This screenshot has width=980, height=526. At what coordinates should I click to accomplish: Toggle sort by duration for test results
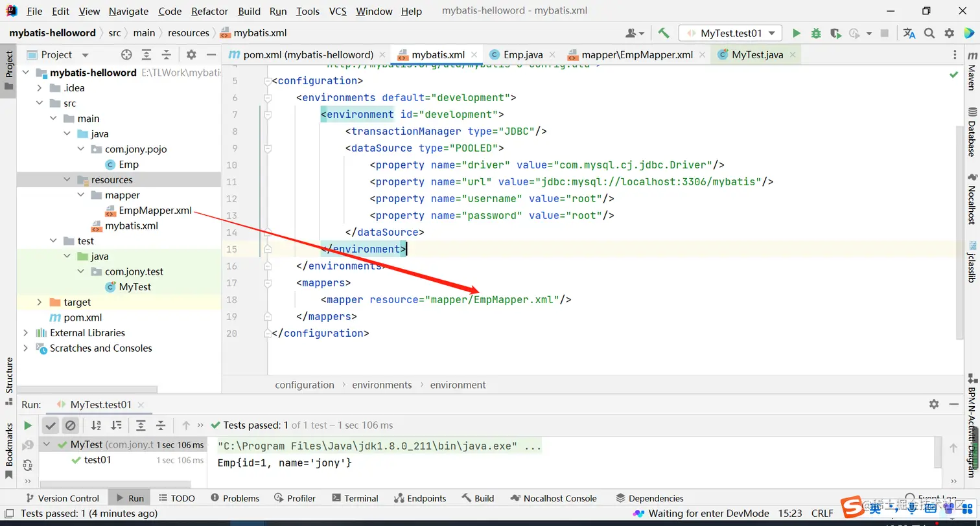click(116, 426)
